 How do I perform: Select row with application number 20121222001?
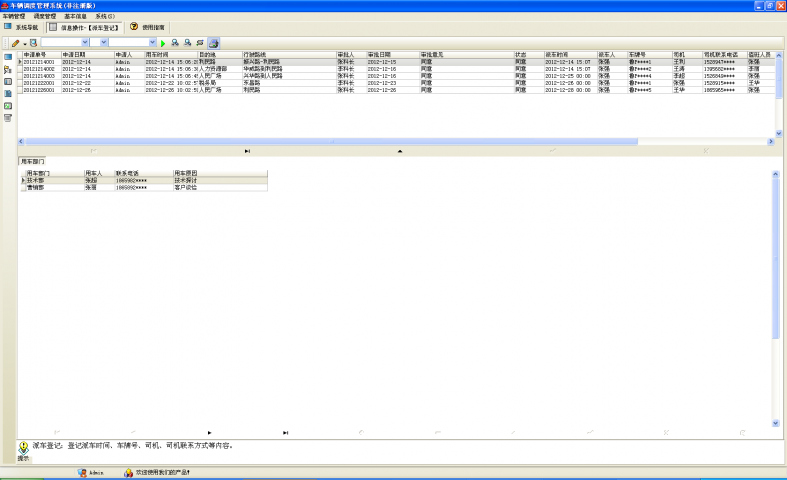click(x=40, y=82)
